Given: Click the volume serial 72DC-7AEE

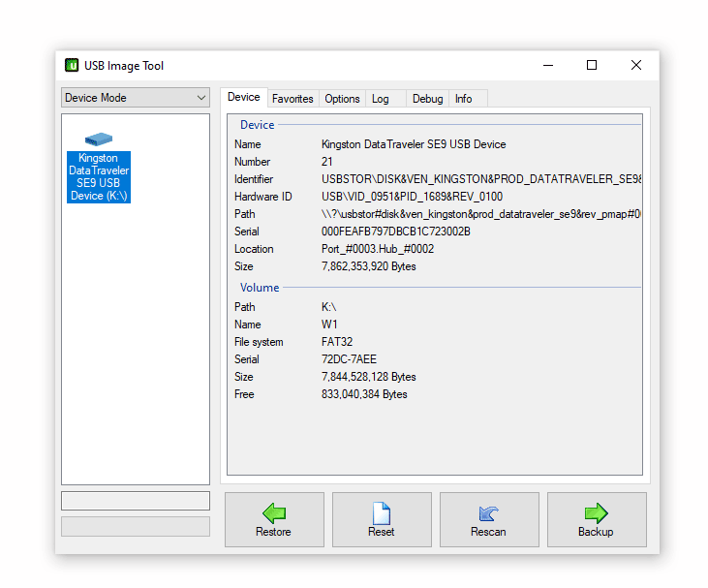Looking at the screenshot, I should point(349,359).
